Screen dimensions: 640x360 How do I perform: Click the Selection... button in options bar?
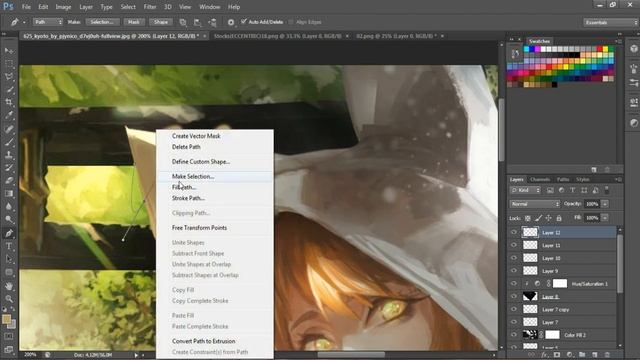[x=102, y=22]
